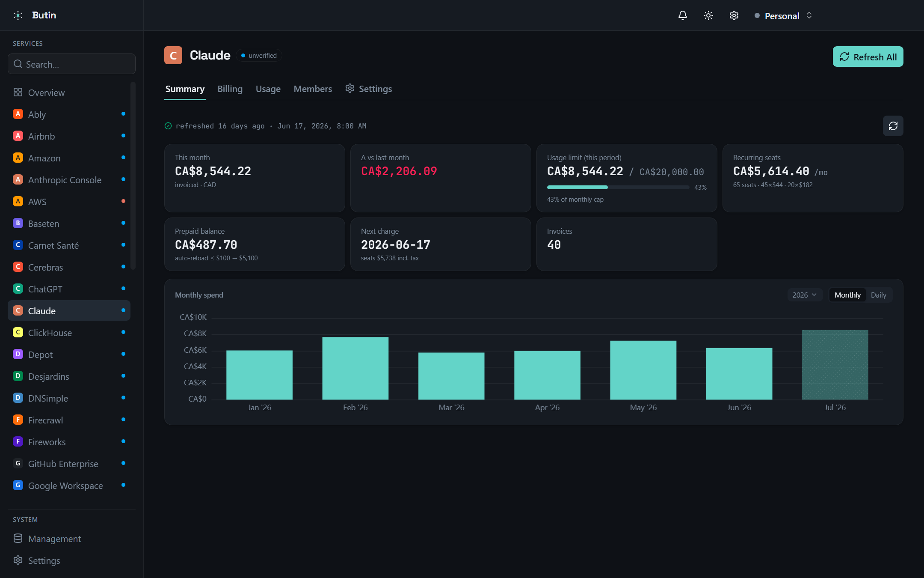Click the AWS service icon
The width and height of the screenshot is (924, 578).
(x=18, y=201)
